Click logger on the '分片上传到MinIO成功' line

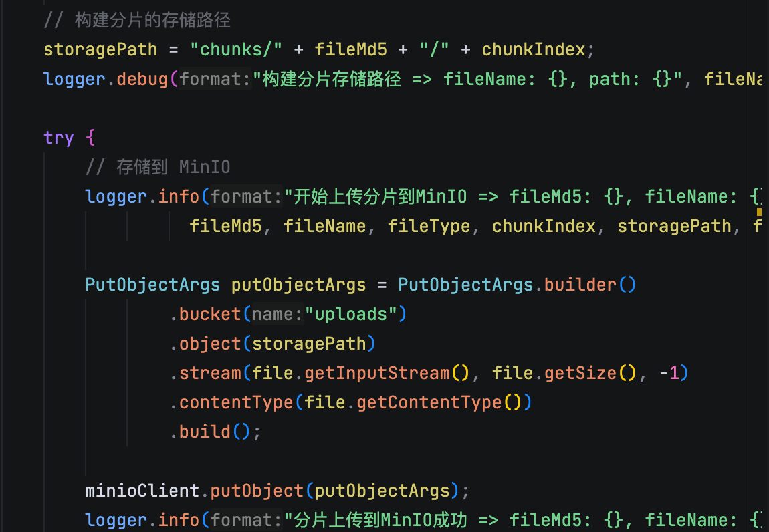click(116, 520)
